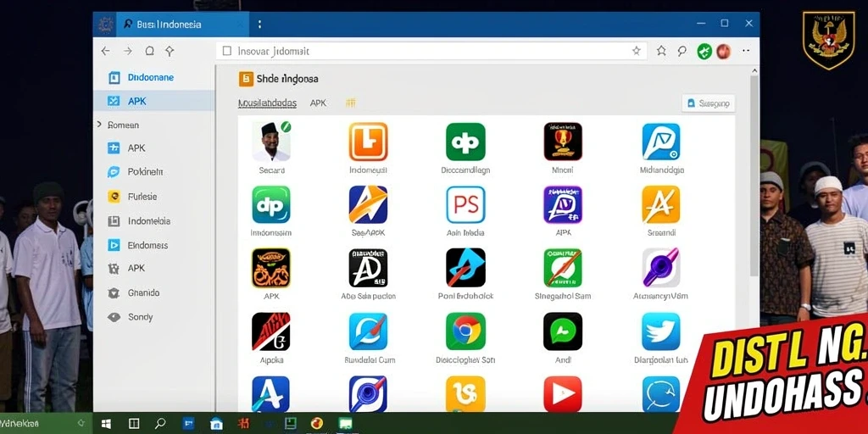Click the back arrow in browser toolbar

coord(105,52)
